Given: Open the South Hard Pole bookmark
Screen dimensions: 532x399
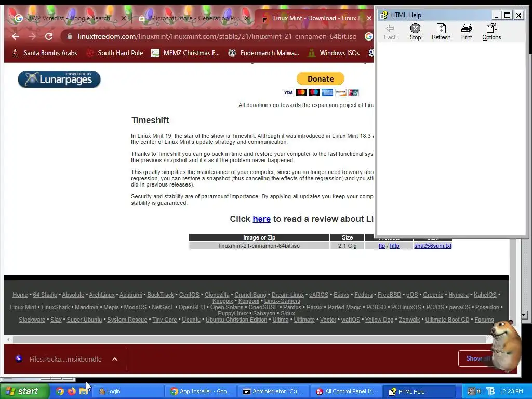Looking at the screenshot, I should click(x=115, y=53).
